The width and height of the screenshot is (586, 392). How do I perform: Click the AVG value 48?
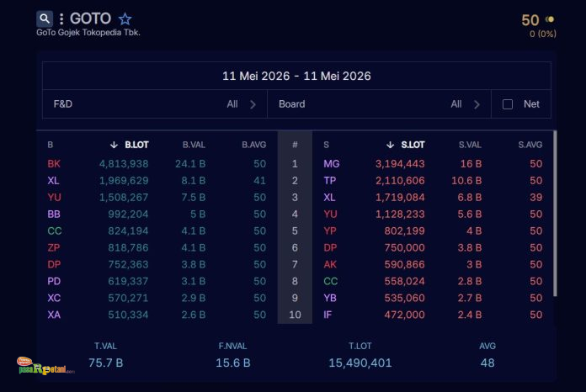point(487,363)
